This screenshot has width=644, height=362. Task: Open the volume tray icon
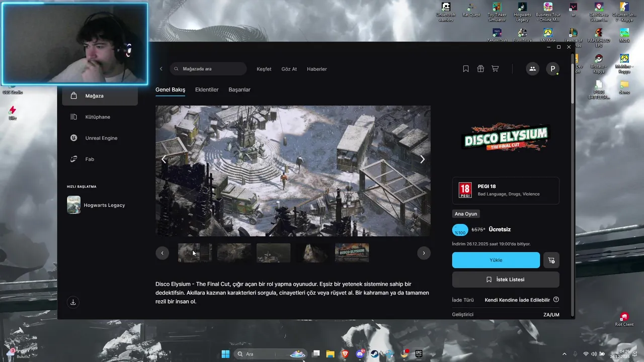pos(594,354)
